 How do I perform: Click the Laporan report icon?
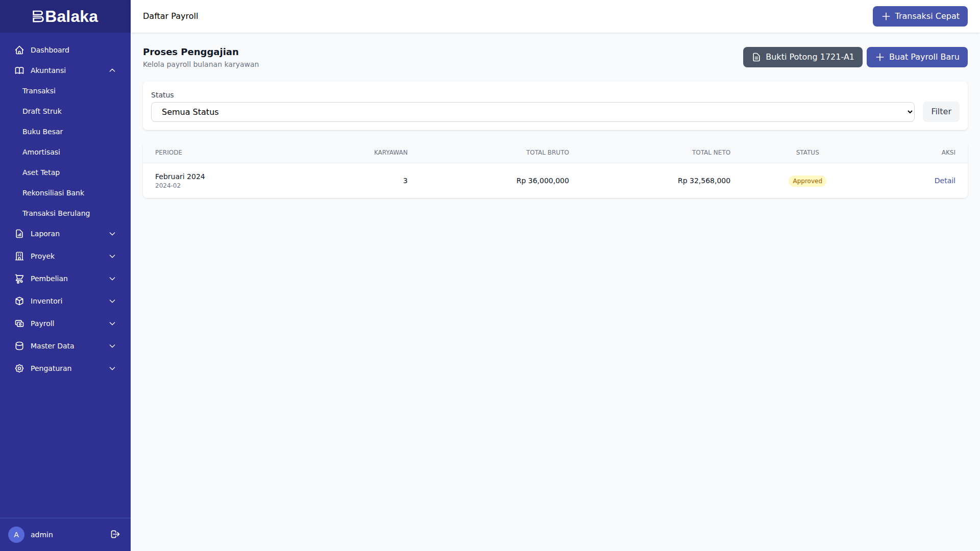pyautogui.click(x=19, y=234)
